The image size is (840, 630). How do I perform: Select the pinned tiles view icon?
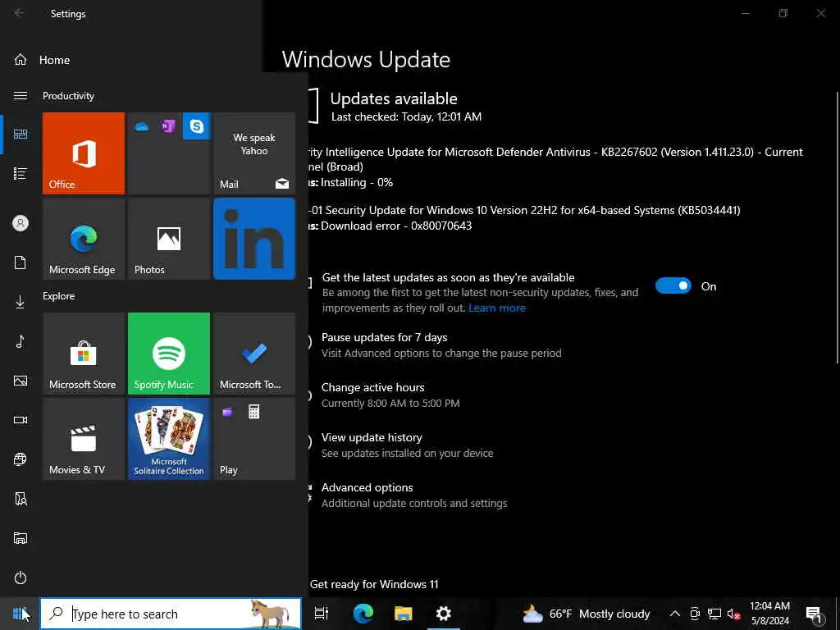(x=21, y=134)
